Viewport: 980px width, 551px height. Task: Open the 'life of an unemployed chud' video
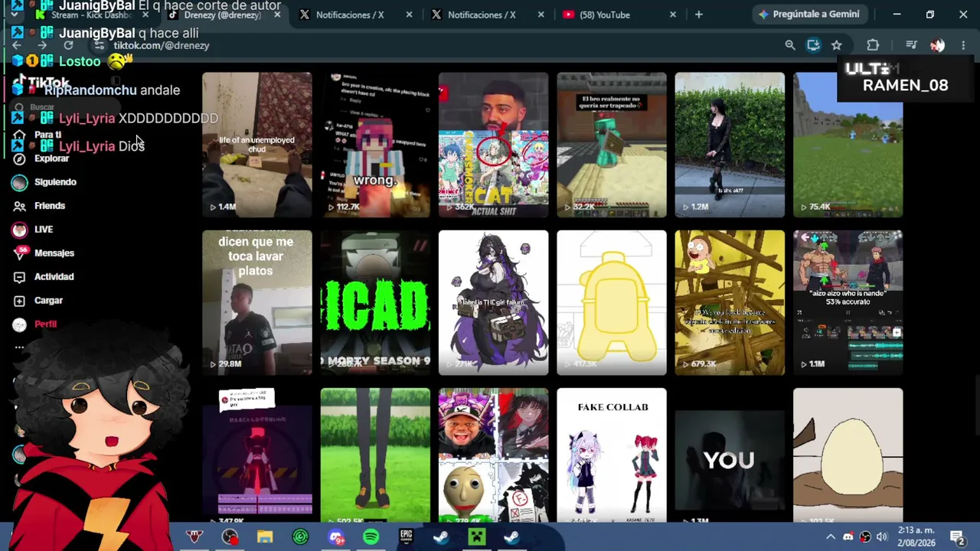tap(257, 145)
